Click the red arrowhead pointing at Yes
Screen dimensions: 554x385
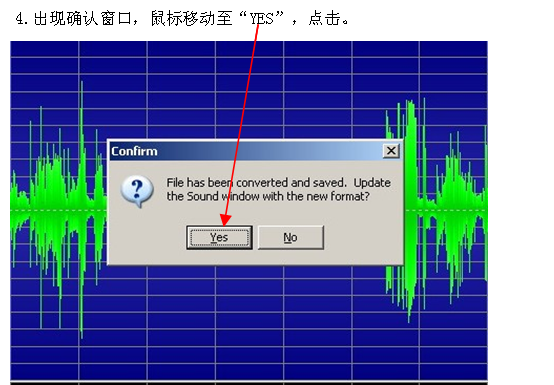225,220
